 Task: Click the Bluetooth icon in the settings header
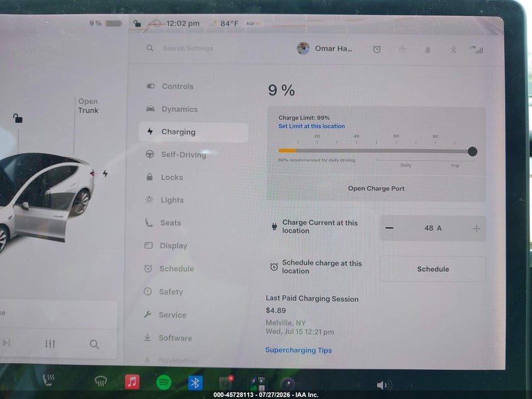[x=453, y=50]
